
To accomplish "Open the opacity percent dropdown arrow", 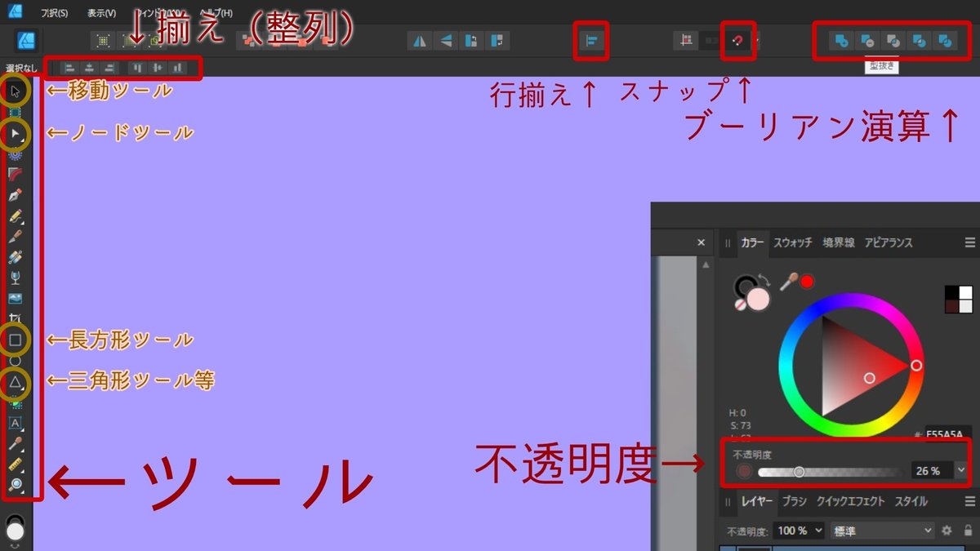I will point(960,470).
